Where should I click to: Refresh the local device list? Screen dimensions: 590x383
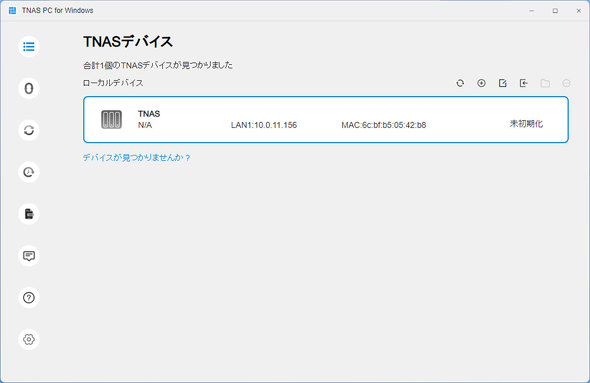click(460, 83)
